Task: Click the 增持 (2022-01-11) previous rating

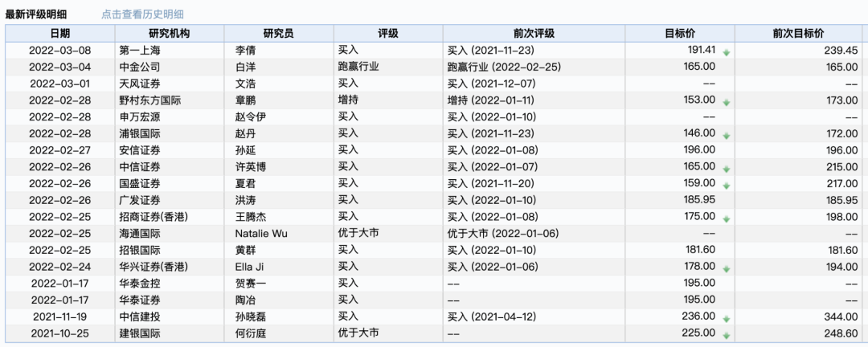Action: coord(493,100)
